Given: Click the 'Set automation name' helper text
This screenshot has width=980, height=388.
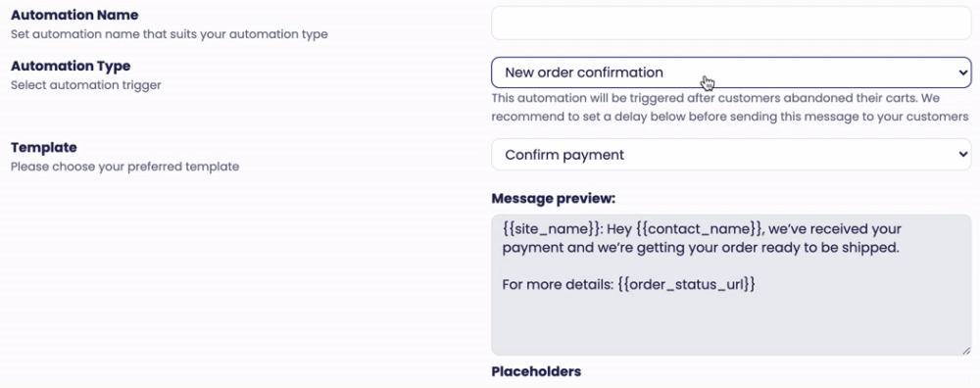Looking at the screenshot, I should (170, 34).
